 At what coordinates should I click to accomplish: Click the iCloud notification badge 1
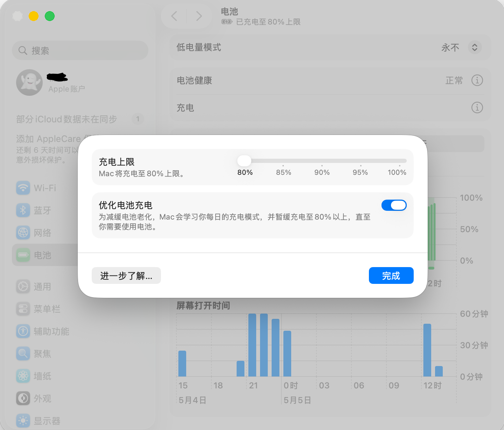coord(138,119)
